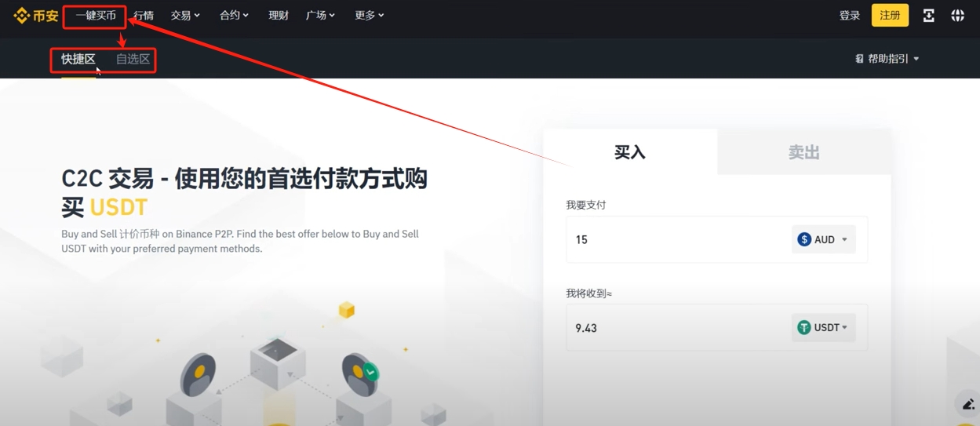Click the 我将收到≈ label
The image size is (980, 426).
(589, 293)
